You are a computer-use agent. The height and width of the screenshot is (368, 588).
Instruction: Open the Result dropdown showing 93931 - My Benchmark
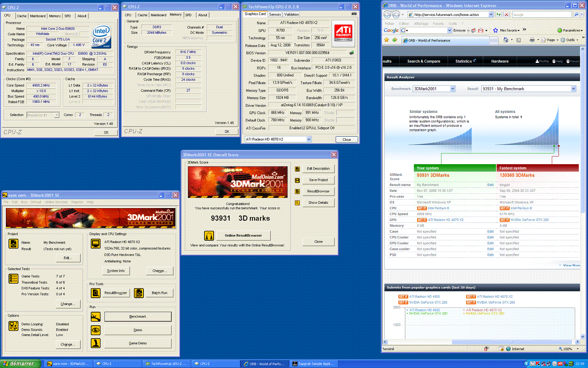click(573, 89)
